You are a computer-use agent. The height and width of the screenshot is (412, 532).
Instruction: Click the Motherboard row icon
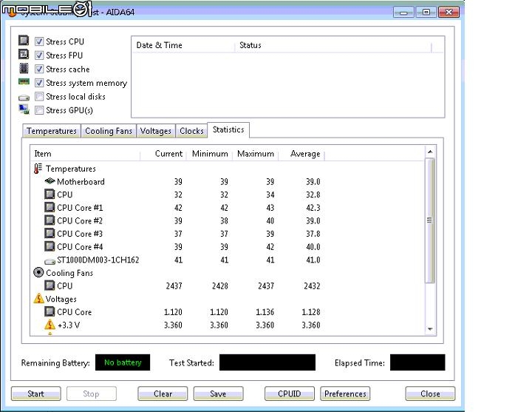(x=50, y=181)
